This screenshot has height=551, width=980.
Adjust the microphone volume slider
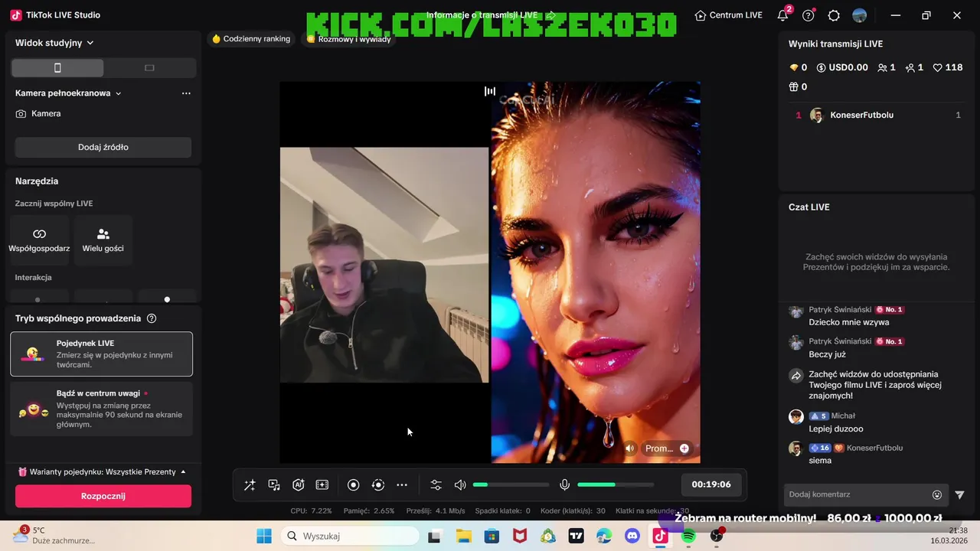coord(616,485)
